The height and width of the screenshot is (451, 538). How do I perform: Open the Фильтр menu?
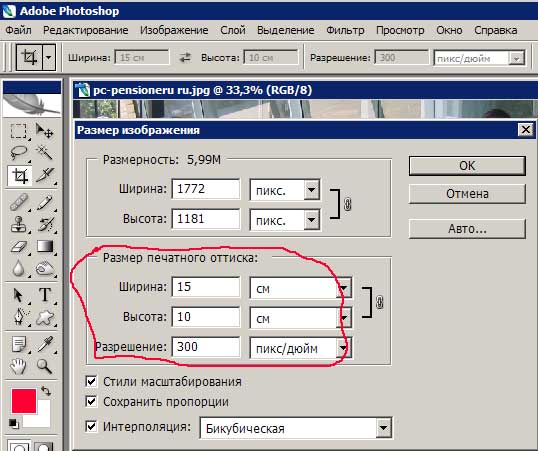coord(345,30)
